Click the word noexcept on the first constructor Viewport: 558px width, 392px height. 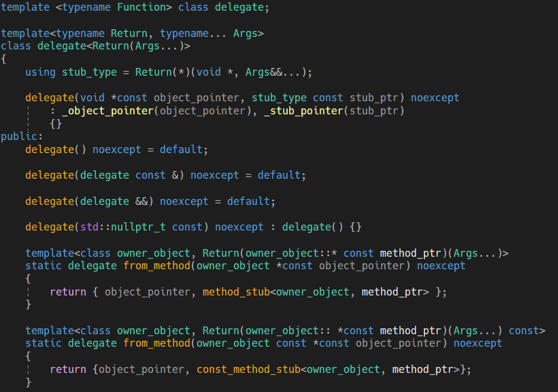[x=435, y=97]
